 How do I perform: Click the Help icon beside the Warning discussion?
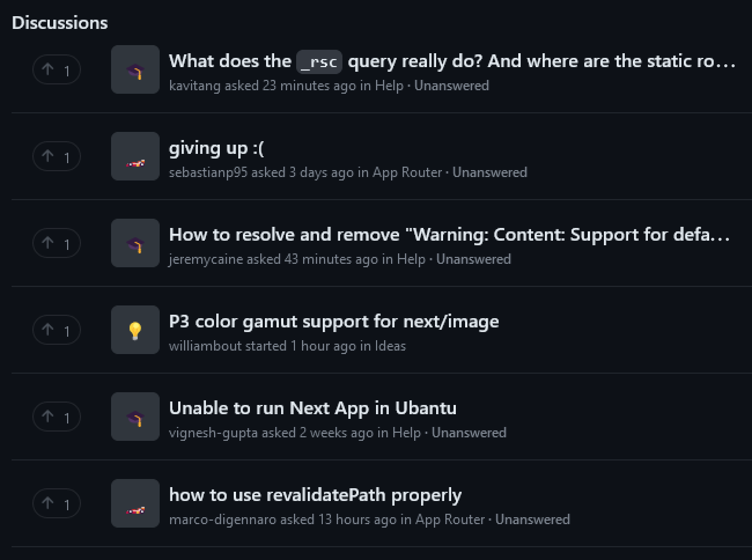coord(135,243)
